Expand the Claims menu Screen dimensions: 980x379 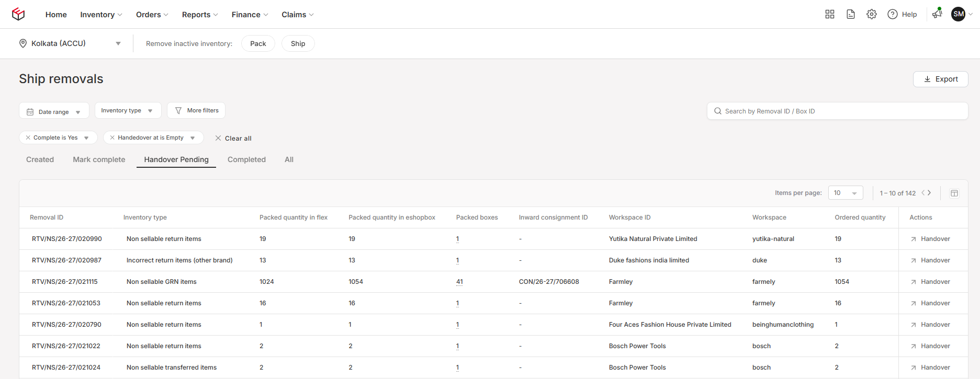click(x=298, y=15)
